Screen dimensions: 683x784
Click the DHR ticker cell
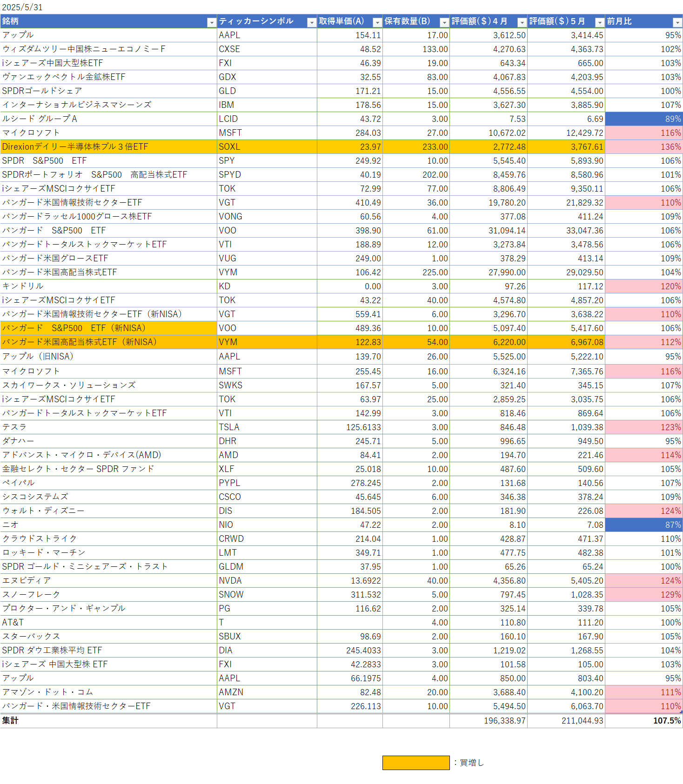[267, 441]
